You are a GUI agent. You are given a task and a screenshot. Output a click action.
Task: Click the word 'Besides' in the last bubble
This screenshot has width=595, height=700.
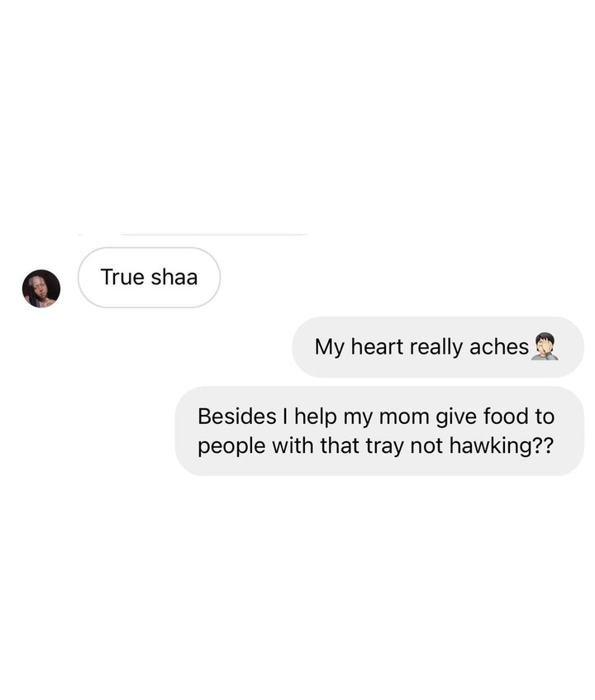coord(237,416)
